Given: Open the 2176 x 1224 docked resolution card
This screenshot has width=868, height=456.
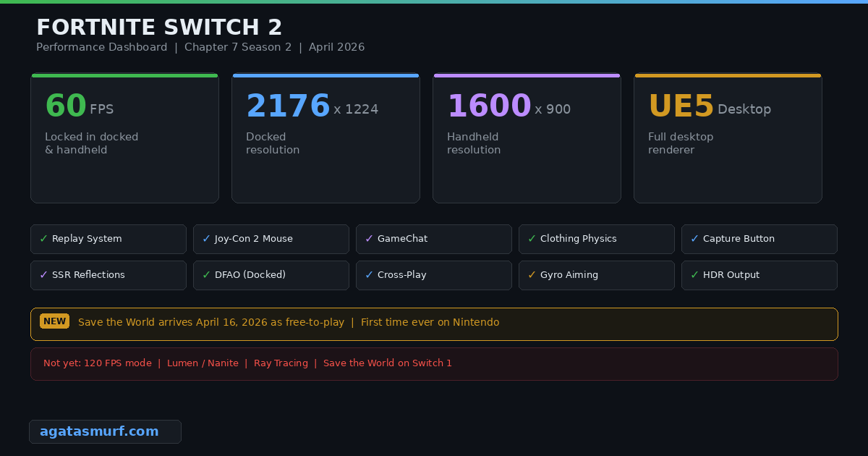Looking at the screenshot, I should point(325,138).
